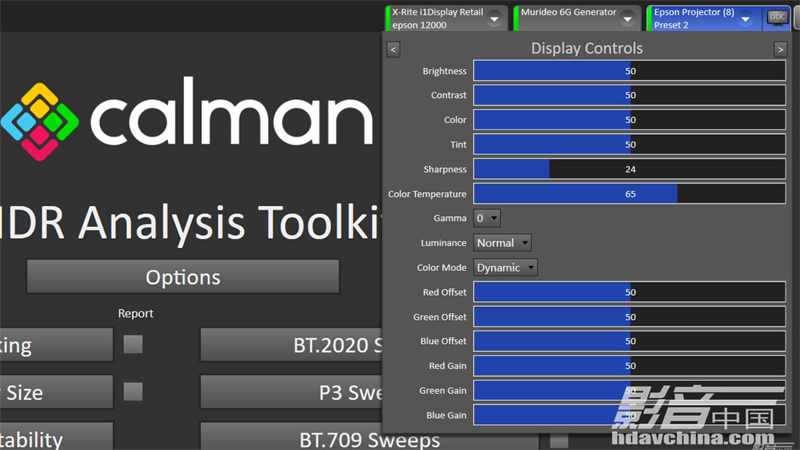Click the P3 Sweeps button
The height and width of the screenshot is (450, 800).
pos(291,392)
